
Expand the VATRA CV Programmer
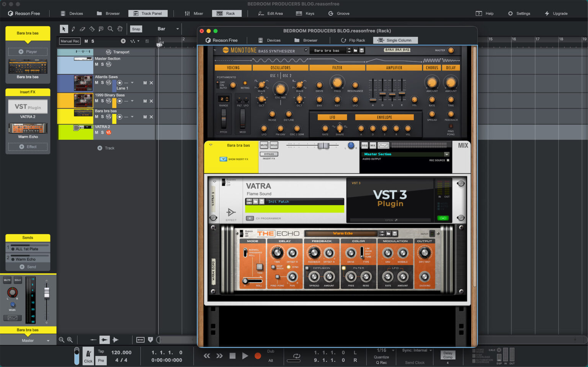tap(250, 218)
